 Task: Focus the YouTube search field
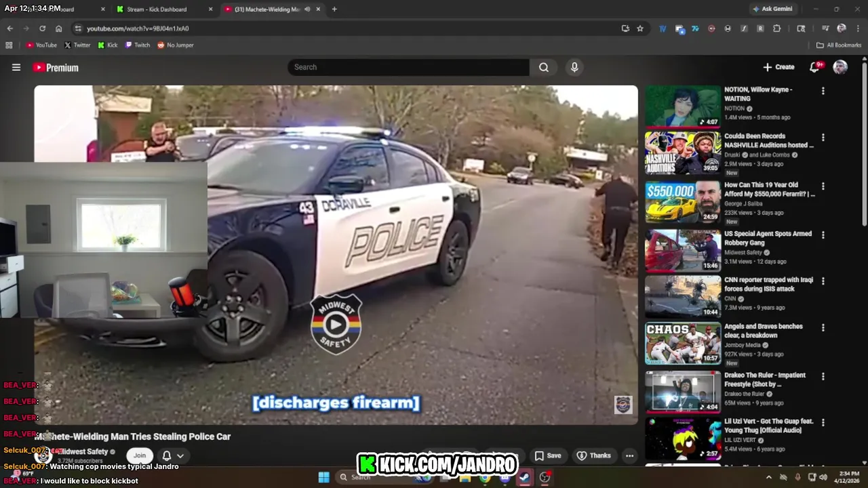coord(409,67)
